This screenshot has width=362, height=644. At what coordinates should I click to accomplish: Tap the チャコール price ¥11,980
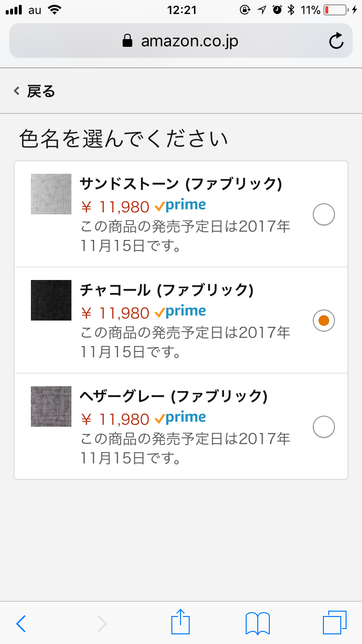click(x=115, y=313)
